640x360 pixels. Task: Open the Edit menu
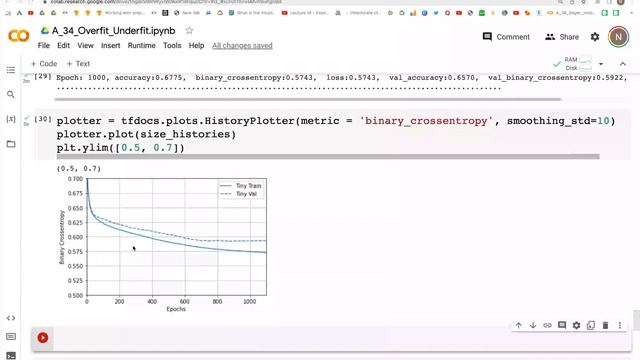tap(63, 45)
